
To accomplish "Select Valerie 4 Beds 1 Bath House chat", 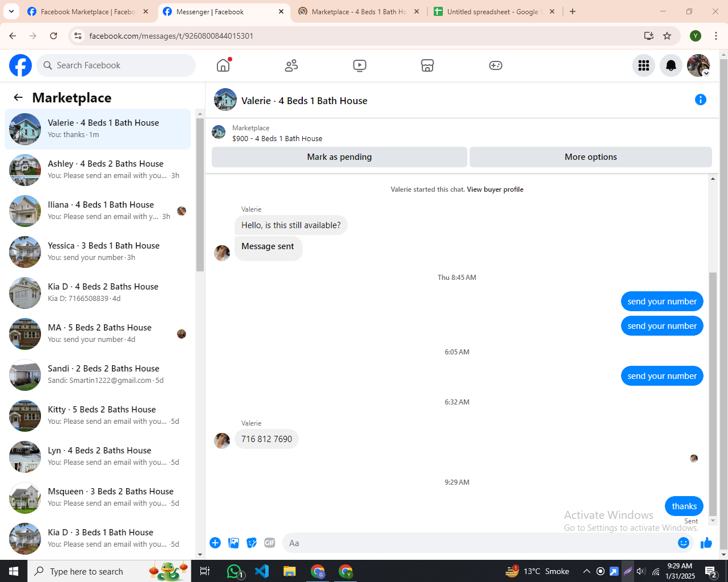I will click(x=98, y=129).
